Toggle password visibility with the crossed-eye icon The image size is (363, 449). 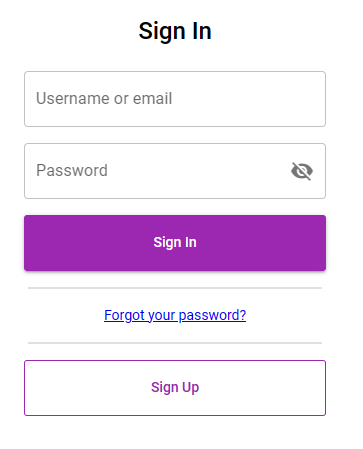pos(302,171)
